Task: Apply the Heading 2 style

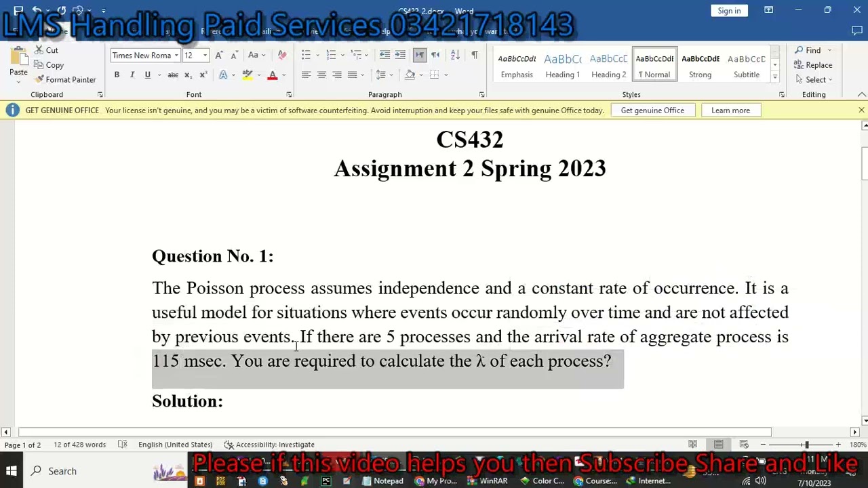Action: coord(609,65)
